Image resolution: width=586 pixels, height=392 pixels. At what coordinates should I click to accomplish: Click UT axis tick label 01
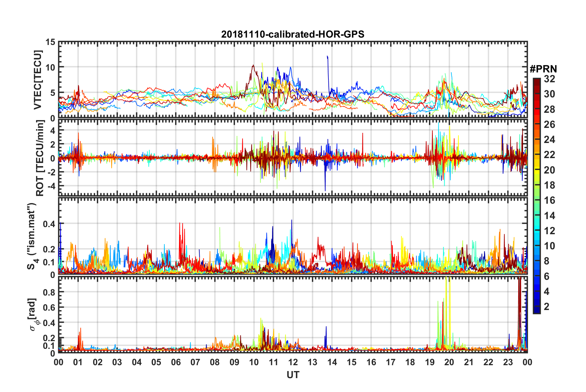(78, 362)
